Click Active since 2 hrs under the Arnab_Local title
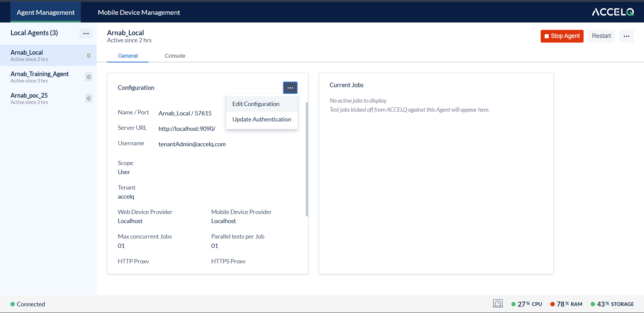 (129, 40)
